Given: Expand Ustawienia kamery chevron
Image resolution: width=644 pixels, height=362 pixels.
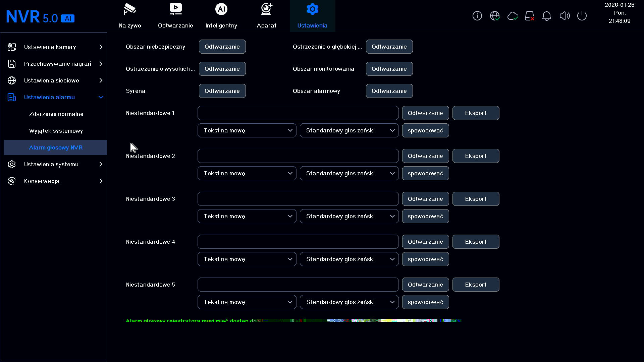Looking at the screenshot, I should click(x=101, y=47).
